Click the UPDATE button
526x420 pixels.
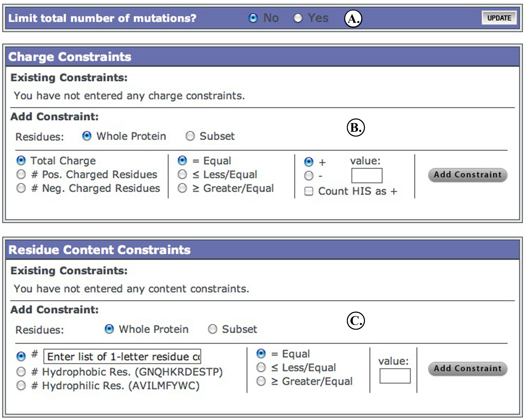click(499, 18)
